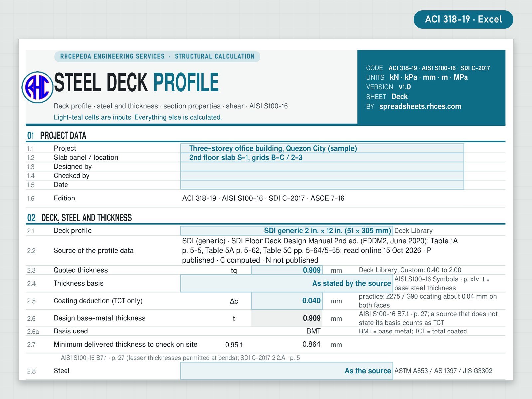
Task: Click the 'BMT = base metal; TCT = total coated' note
Action: tap(413, 331)
